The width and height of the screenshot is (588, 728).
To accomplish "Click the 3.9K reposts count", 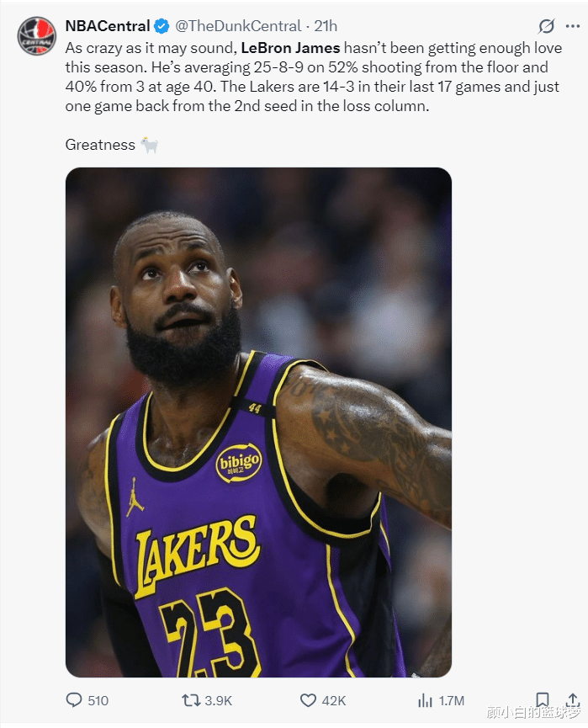I will point(218,700).
